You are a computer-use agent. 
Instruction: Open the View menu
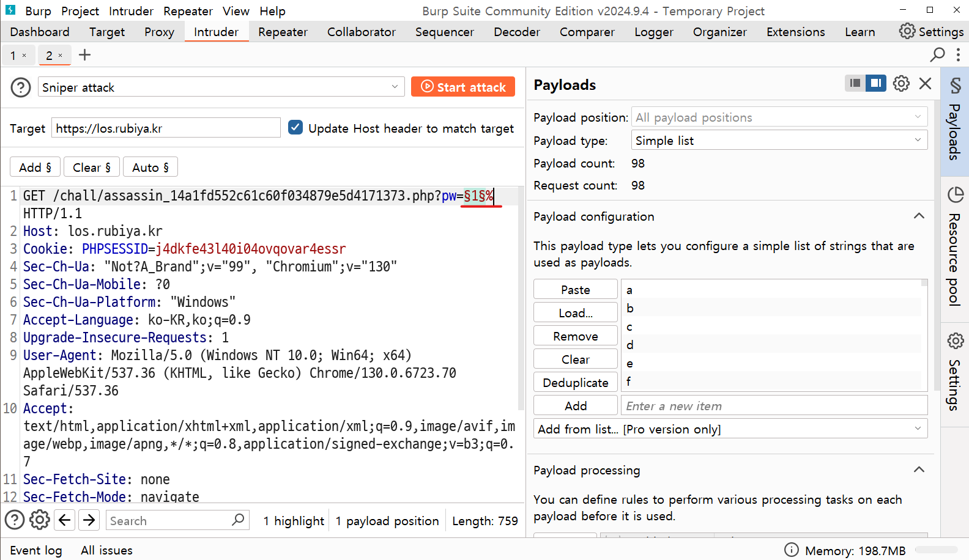pos(236,11)
